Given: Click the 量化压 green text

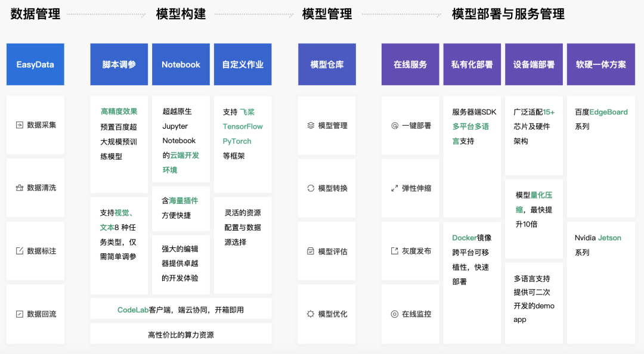Looking at the screenshot, I should click(541, 195).
